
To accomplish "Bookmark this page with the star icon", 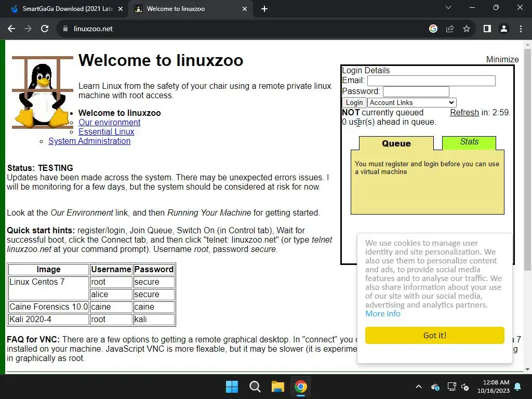I will [x=467, y=29].
